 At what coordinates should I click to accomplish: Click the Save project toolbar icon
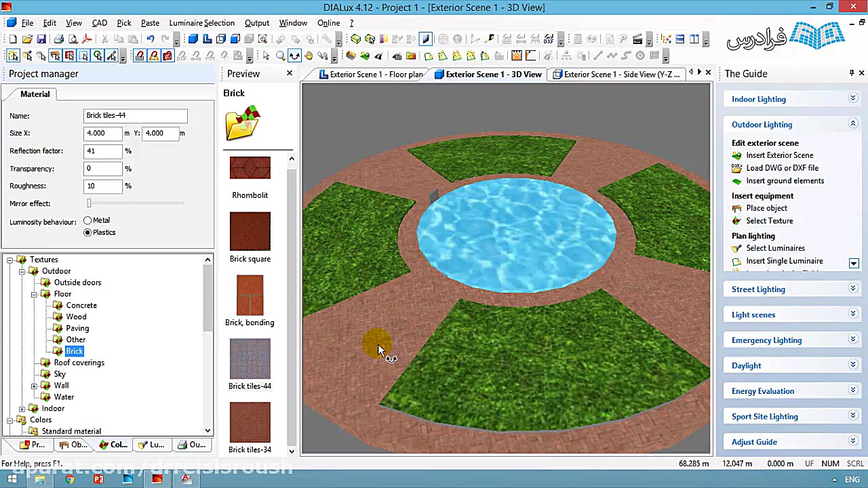[x=41, y=39]
